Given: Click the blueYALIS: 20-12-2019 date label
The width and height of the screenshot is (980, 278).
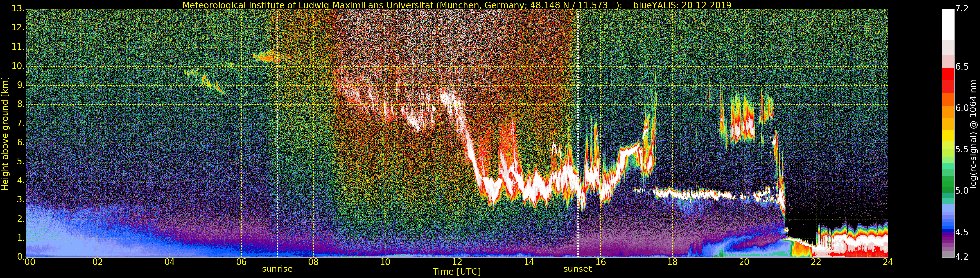Looking at the screenshot, I should click(x=682, y=5).
